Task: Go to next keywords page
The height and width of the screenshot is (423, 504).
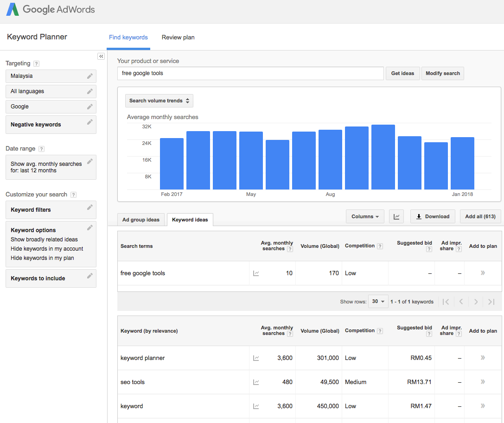Action: click(x=476, y=302)
